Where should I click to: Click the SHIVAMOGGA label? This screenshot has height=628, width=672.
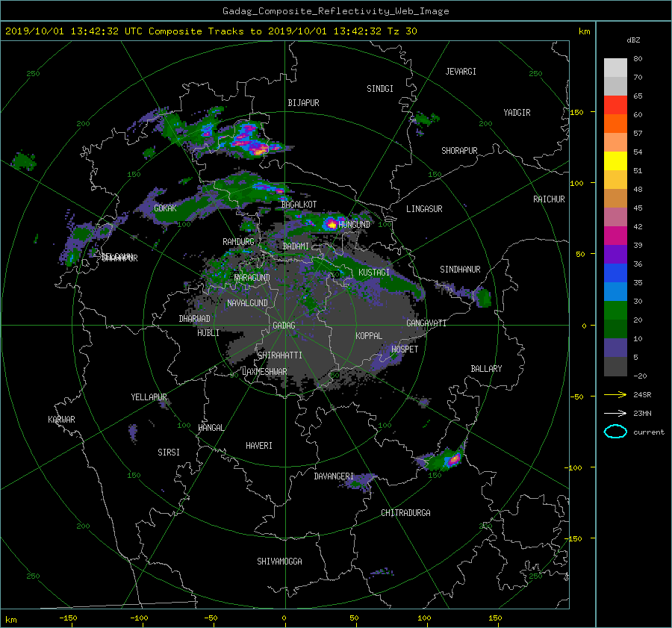(279, 561)
